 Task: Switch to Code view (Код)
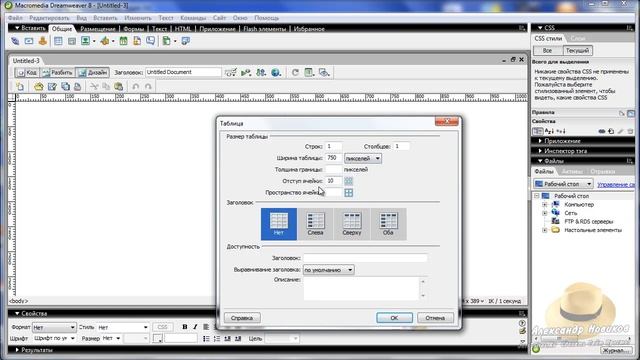(x=27, y=73)
